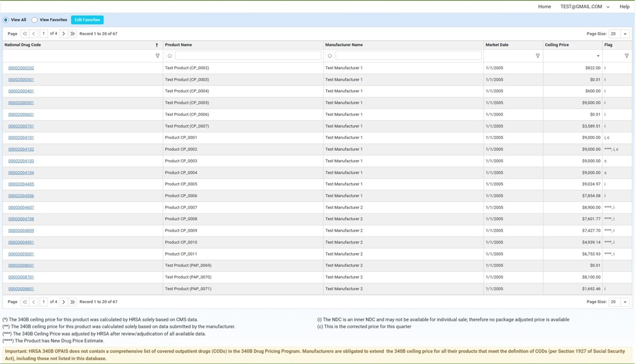This screenshot has height=364, width=636.
Task: Open the filter for National Drug Code column
Action: pyautogui.click(x=158, y=56)
